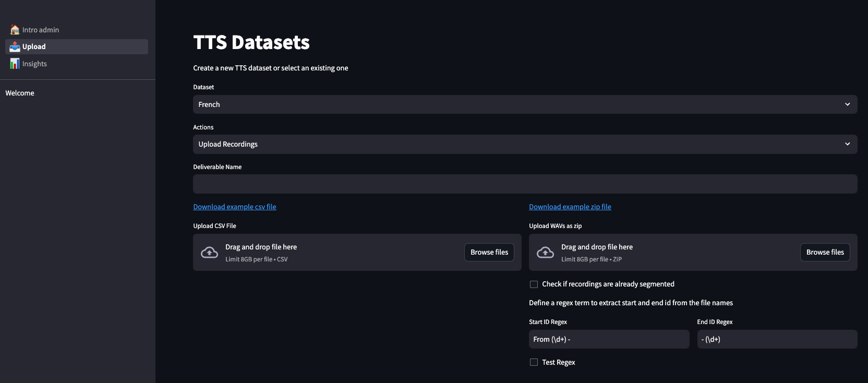Click the chevron arrow of the Actions selector
The image size is (868, 383).
847,144
